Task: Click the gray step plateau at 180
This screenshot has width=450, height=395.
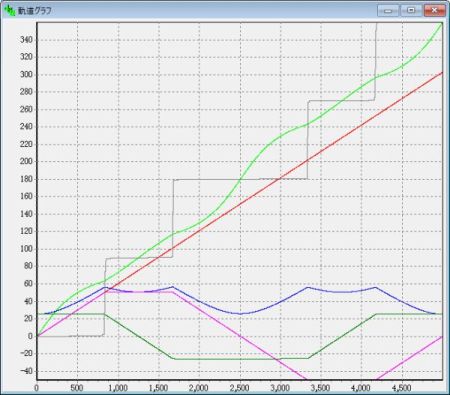Action: [x=240, y=179]
